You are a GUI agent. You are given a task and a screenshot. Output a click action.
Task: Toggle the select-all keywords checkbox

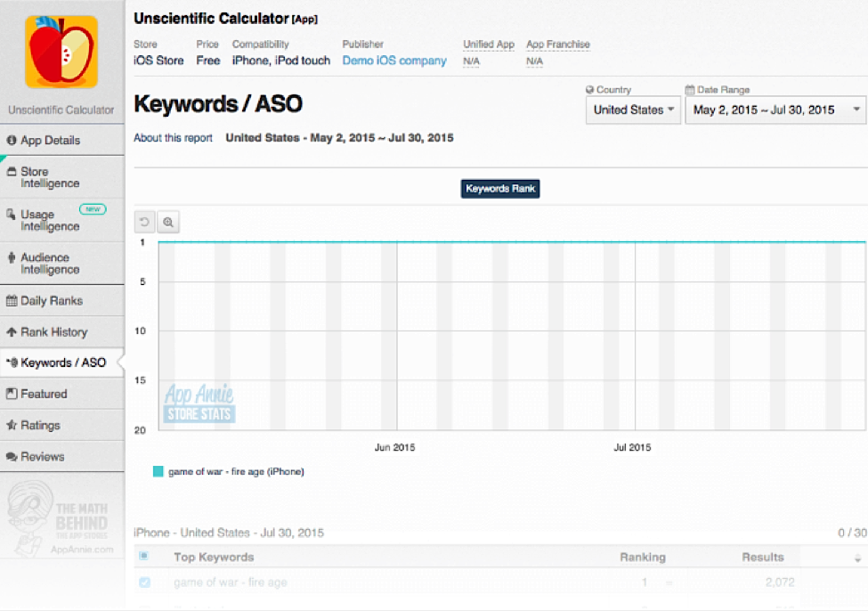[144, 556]
